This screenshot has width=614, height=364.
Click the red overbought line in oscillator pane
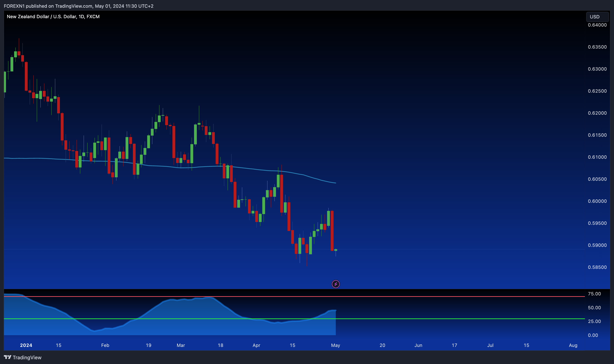tap(294, 297)
